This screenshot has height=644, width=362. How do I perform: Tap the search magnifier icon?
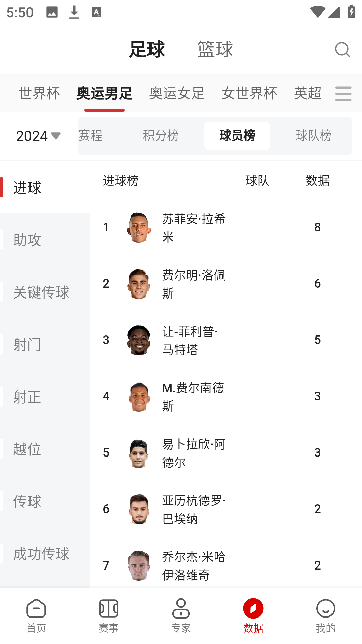(342, 50)
